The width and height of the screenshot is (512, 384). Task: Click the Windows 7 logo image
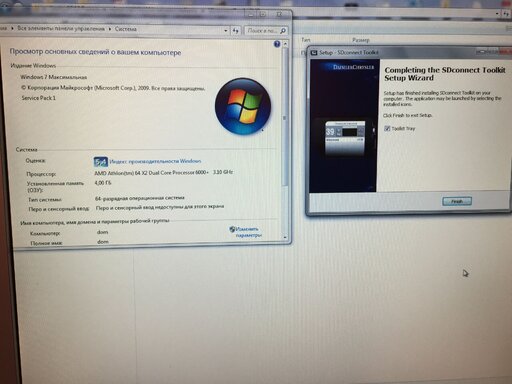(243, 106)
